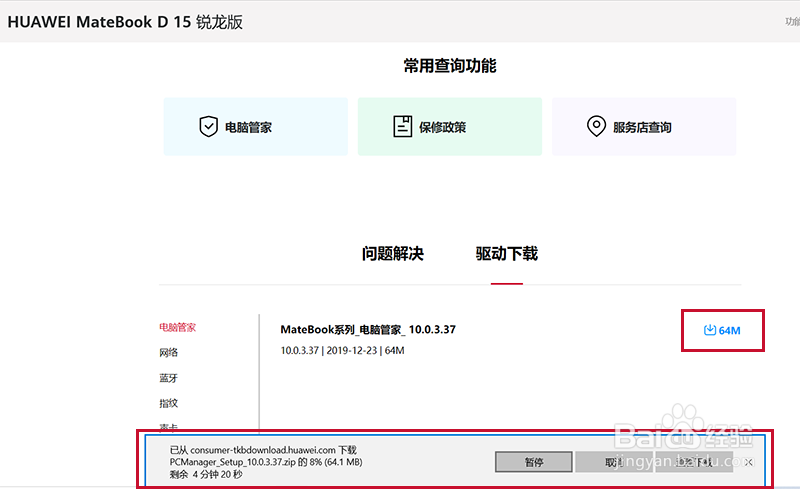Close the download notification bar
800x489 pixels.
point(748,462)
